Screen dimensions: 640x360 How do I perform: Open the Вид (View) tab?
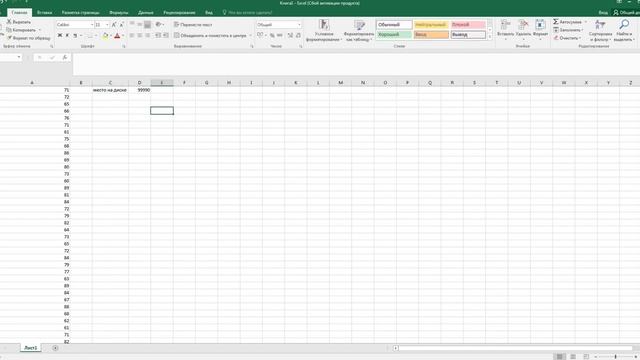click(209, 13)
